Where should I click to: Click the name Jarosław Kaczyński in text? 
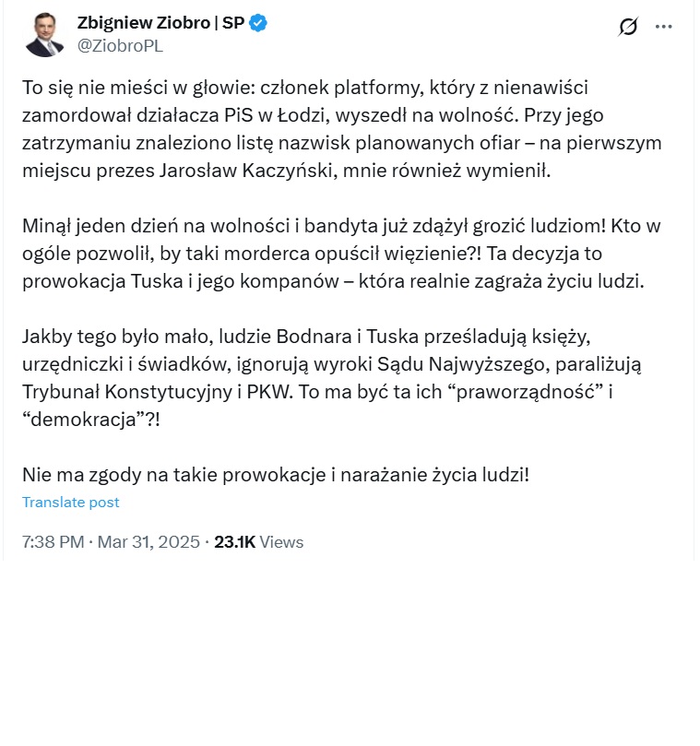[245, 171]
